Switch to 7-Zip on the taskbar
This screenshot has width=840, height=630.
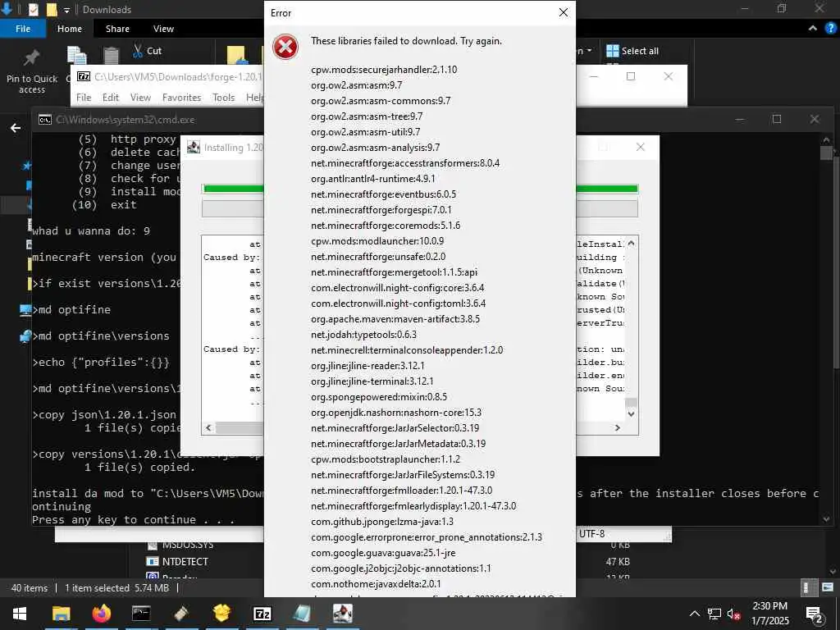tap(262, 614)
